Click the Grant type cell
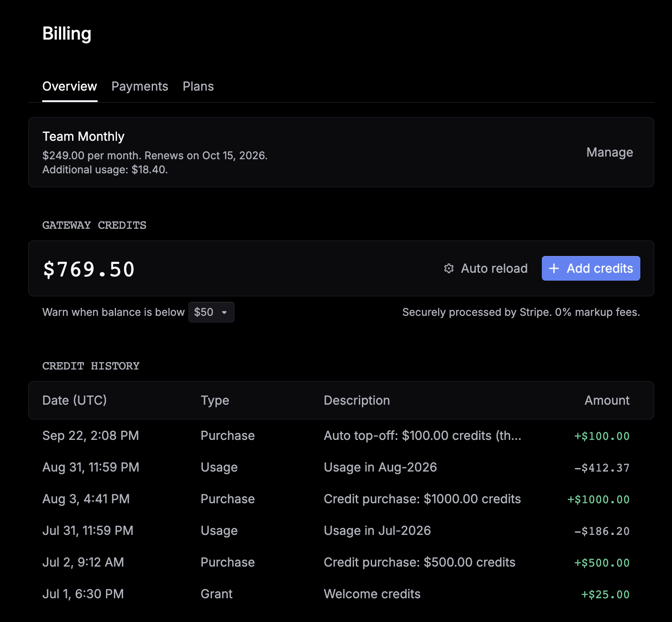The height and width of the screenshot is (622, 672). coord(216,594)
